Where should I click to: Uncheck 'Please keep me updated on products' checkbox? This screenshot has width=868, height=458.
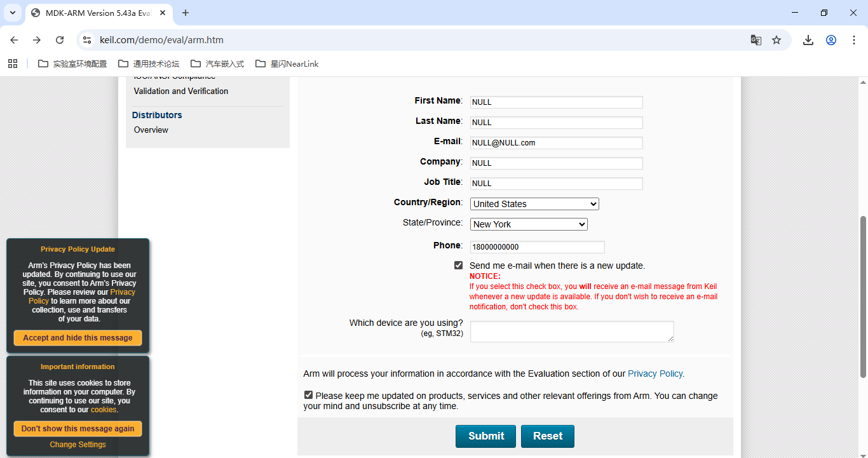pyautogui.click(x=308, y=395)
